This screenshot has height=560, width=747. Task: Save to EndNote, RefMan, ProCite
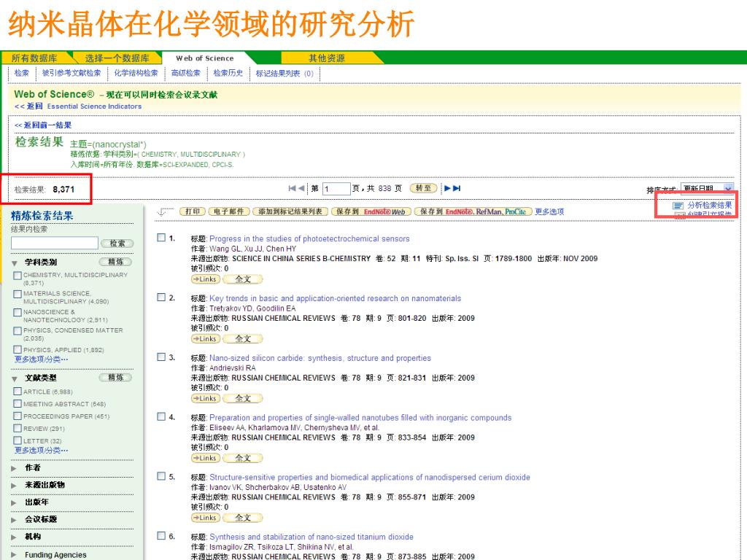(473, 212)
